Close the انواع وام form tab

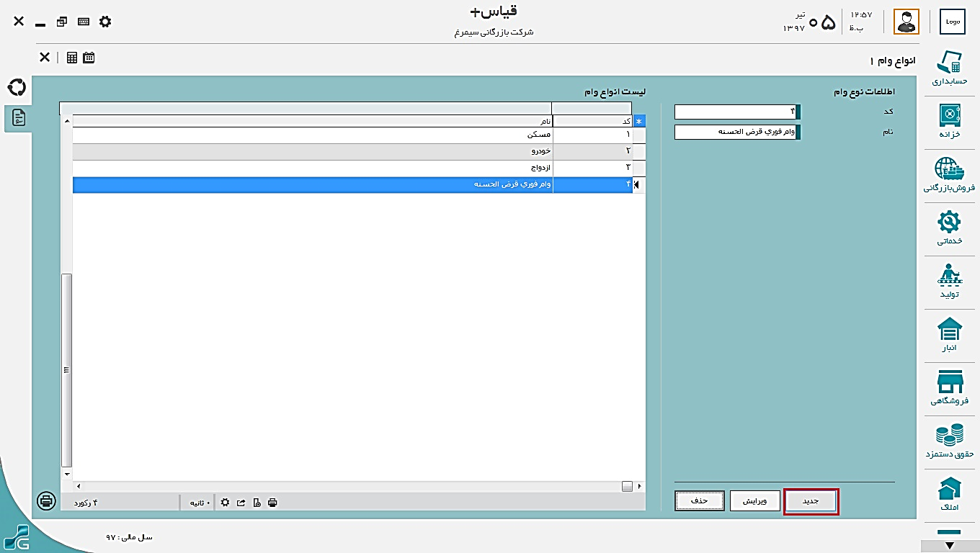(x=45, y=58)
